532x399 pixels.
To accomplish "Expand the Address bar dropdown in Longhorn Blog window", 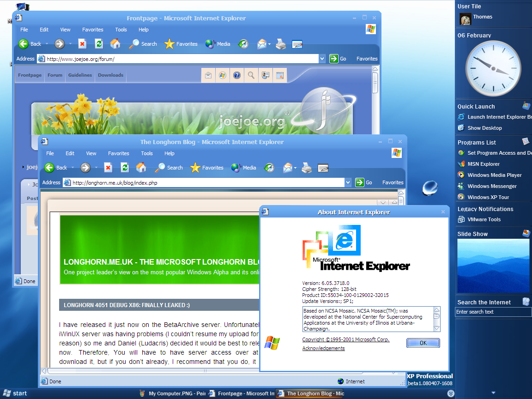I will point(348,182).
